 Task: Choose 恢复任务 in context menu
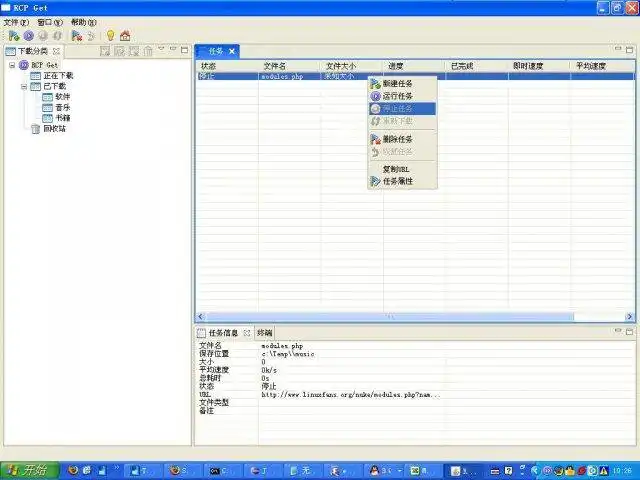tap(403, 152)
